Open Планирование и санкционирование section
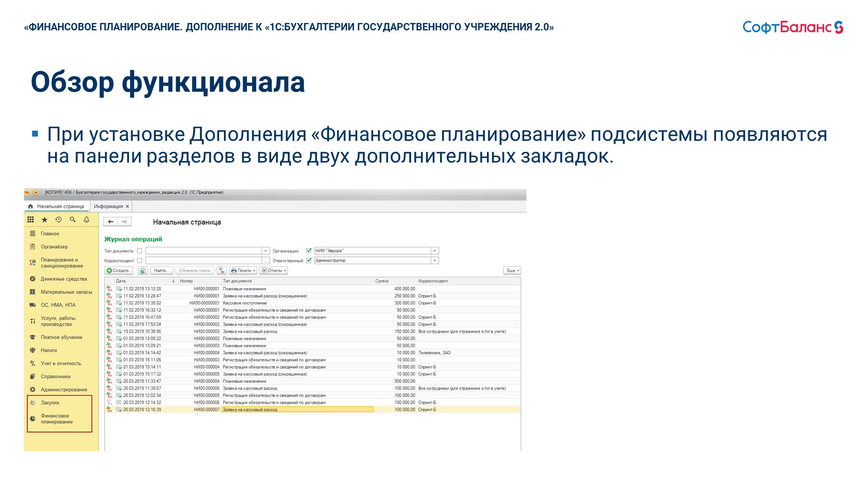The height and width of the screenshot is (488, 868). (x=62, y=263)
